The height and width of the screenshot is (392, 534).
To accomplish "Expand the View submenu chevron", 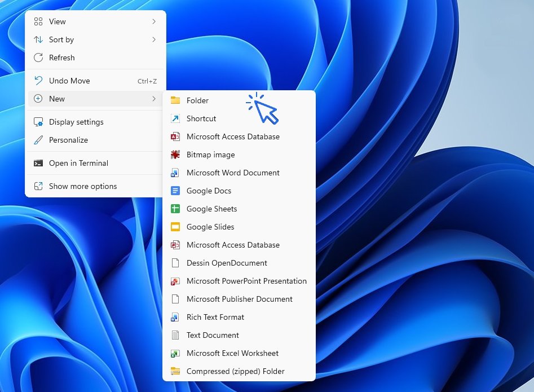I will point(153,21).
